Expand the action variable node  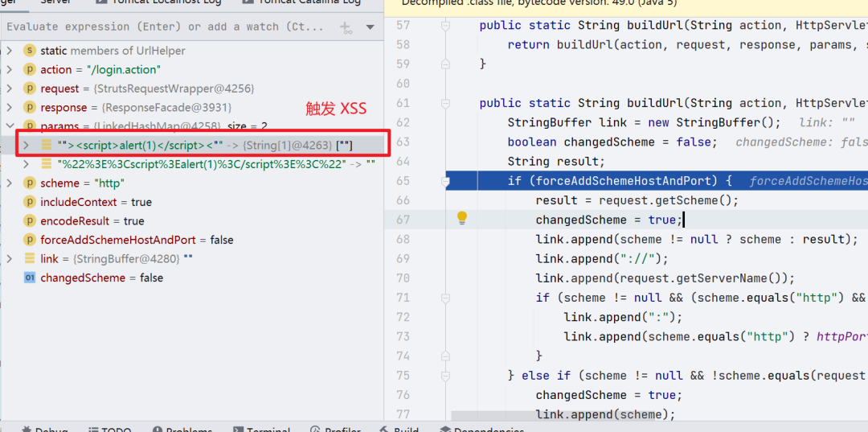coord(10,70)
